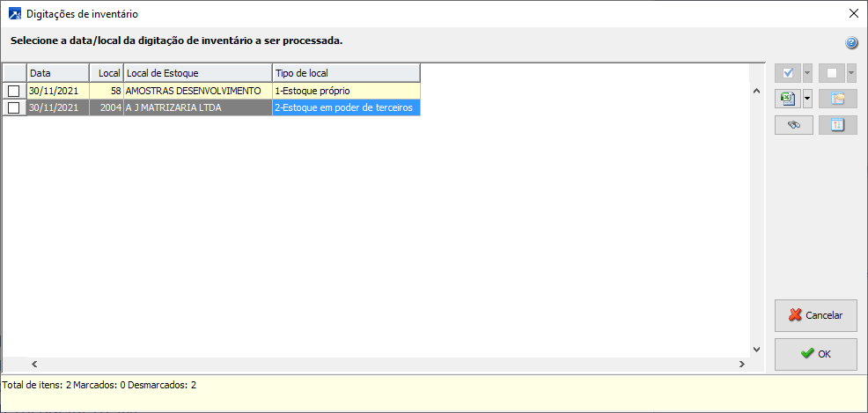
Task: Open dropdown arrow beside mark-all button
Action: coord(807,72)
